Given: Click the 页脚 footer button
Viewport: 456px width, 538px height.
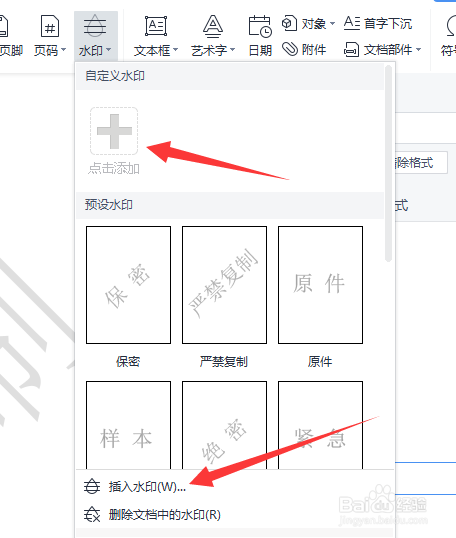Looking at the screenshot, I should tap(10, 36).
